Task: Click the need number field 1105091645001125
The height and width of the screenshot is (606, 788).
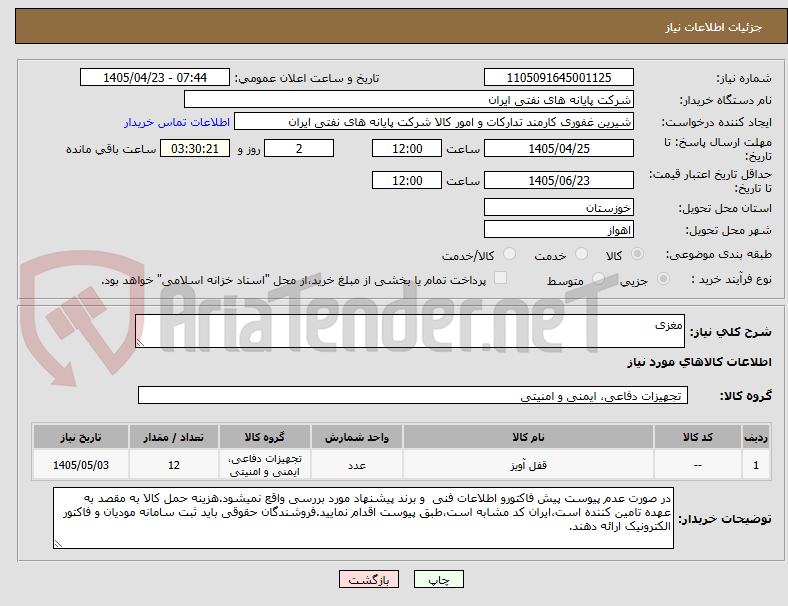Action: (558, 77)
